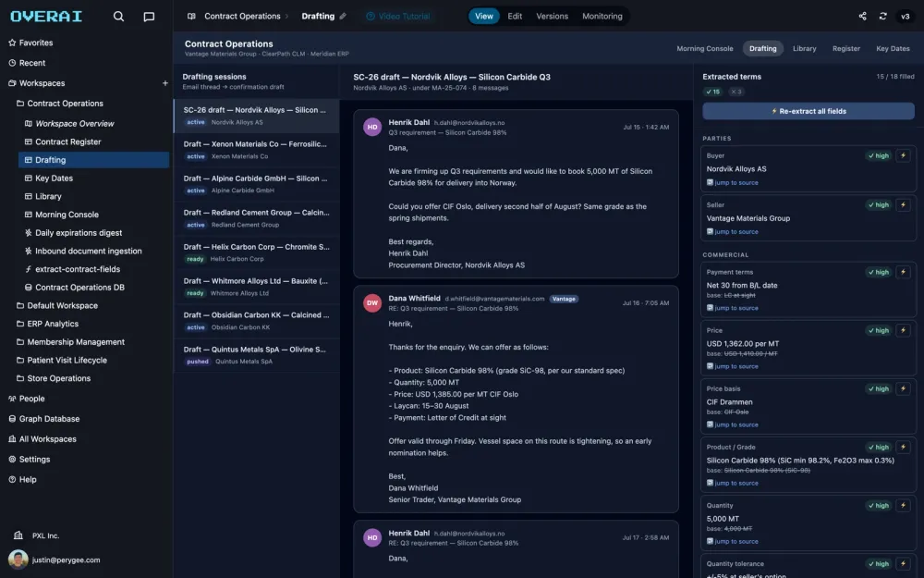Click justin@perygee.com user avatar
The height and width of the screenshot is (578, 924).
point(18,560)
